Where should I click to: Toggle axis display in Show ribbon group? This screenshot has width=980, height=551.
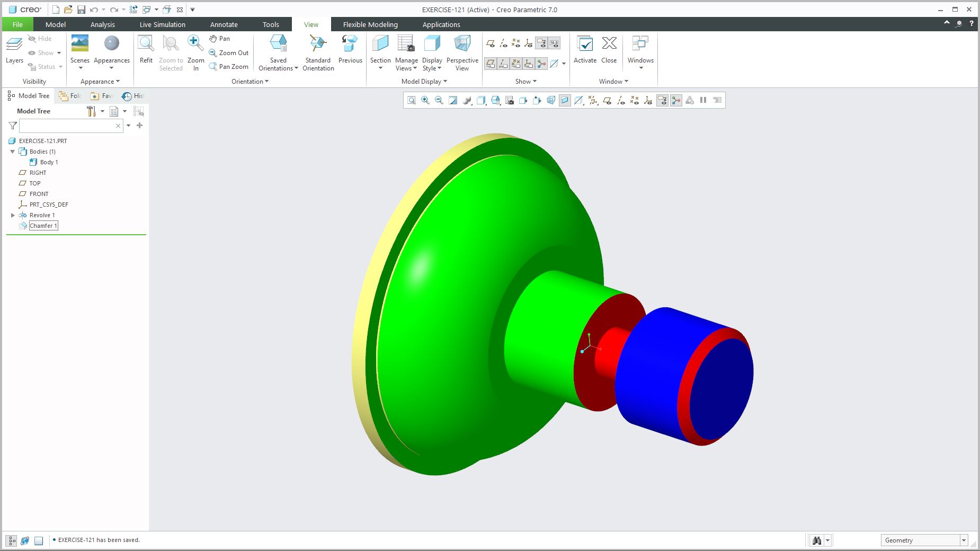[503, 43]
